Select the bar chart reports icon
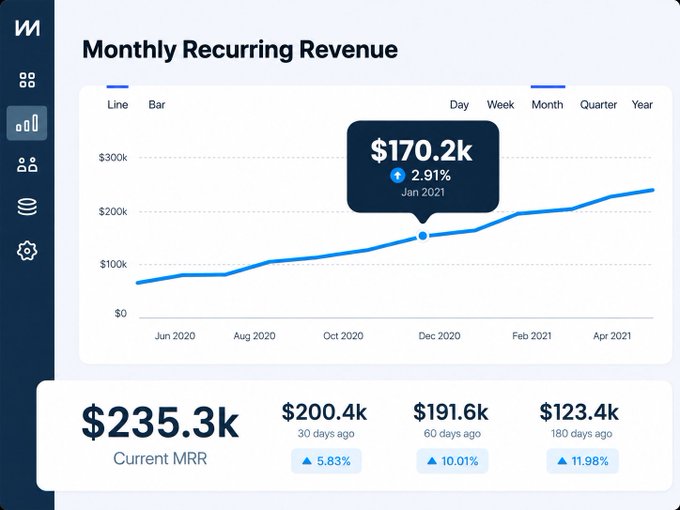The image size is (680, 510). tap(27, 123)
